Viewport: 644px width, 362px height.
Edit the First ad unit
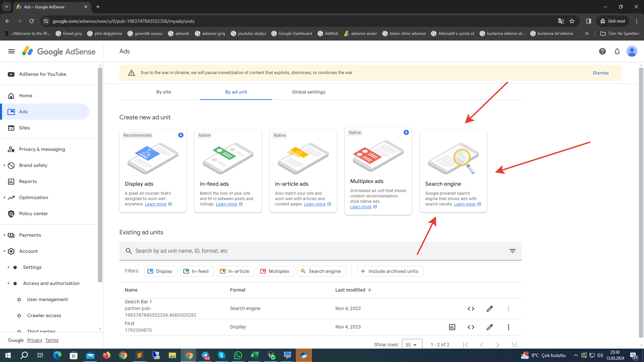(490, 327)
